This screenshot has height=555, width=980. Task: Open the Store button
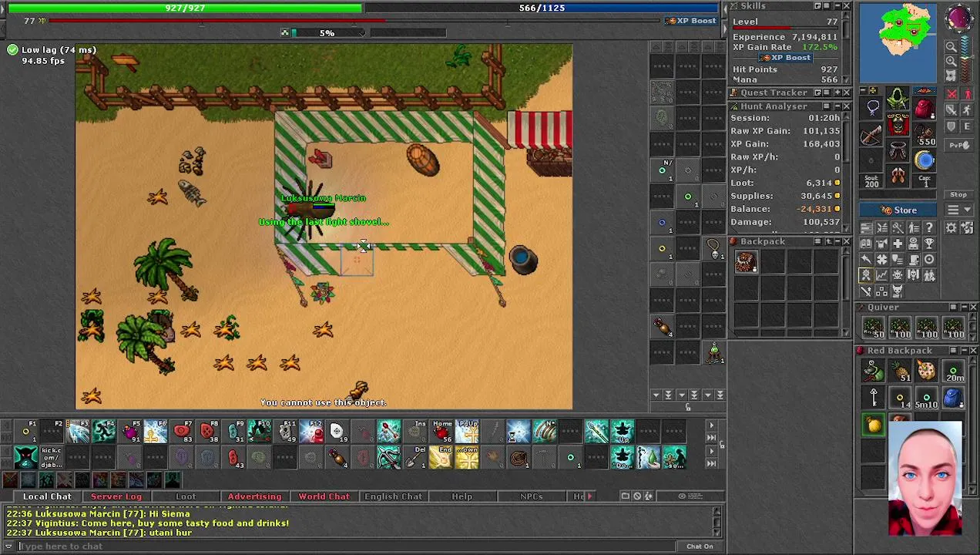[x=898, y=210]
